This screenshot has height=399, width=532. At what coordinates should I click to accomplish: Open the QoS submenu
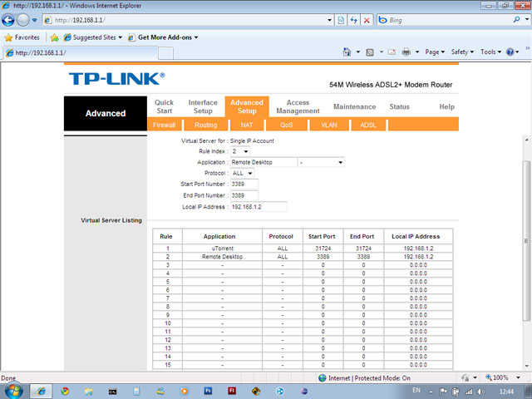[286, 125]
